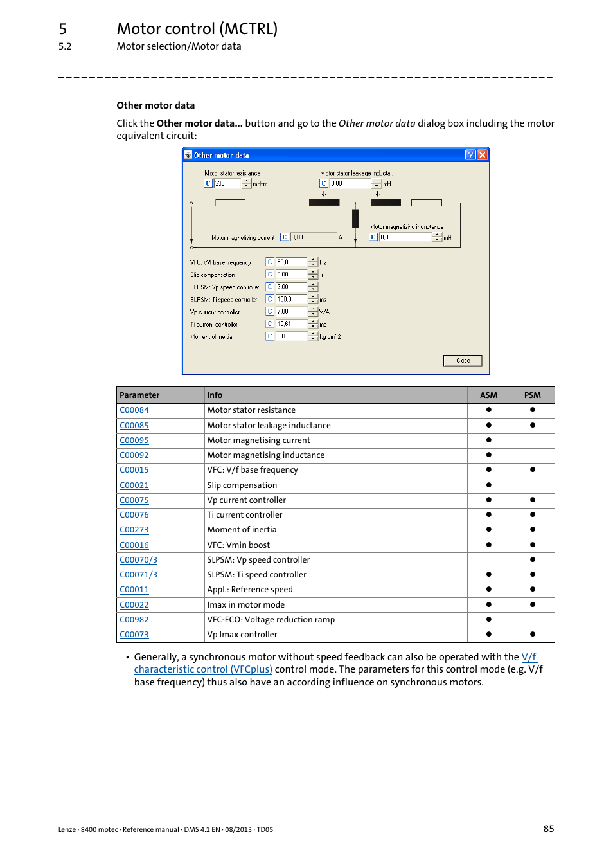Click the spinner arrows for Motor stator leakage inductance
This screenshot has width=613, height=868.
point(377,184)
